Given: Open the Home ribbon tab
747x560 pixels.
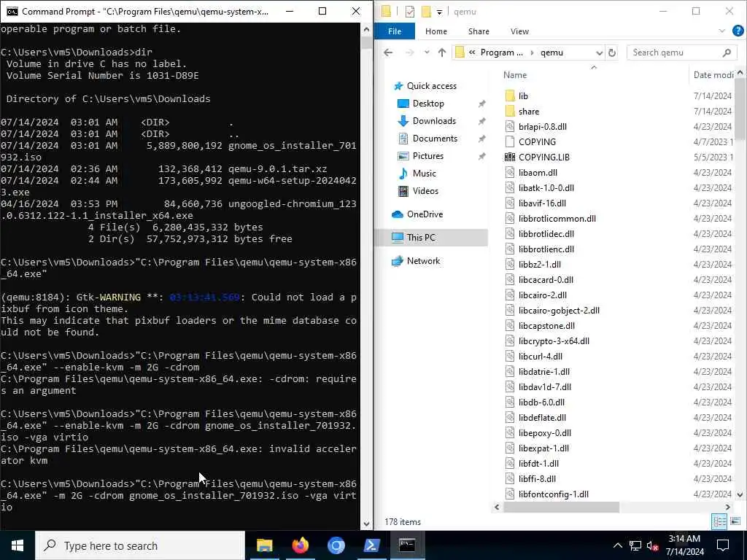Looking at the screenshot, I should click(x=436, y=31).
